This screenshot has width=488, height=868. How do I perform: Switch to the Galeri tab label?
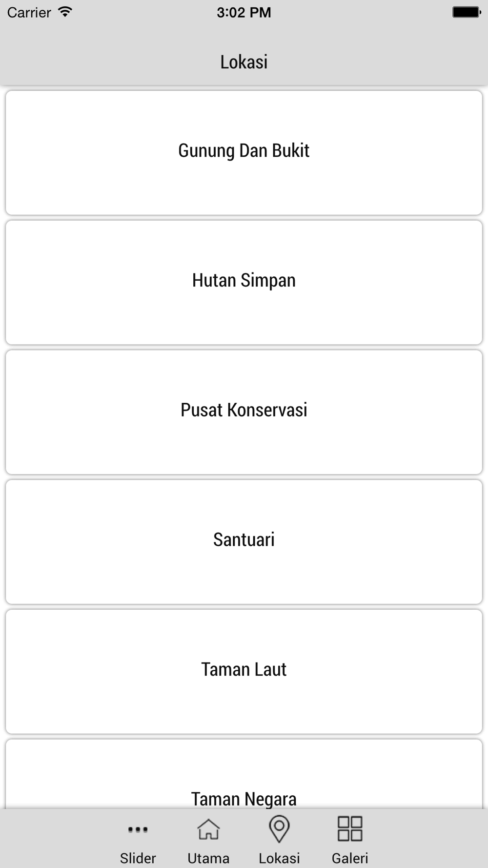350,858
